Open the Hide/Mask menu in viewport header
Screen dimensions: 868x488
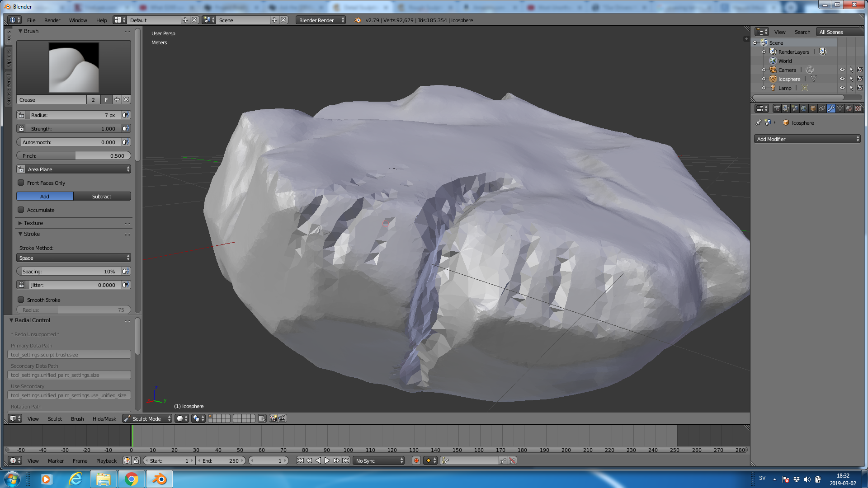[104, 419]
